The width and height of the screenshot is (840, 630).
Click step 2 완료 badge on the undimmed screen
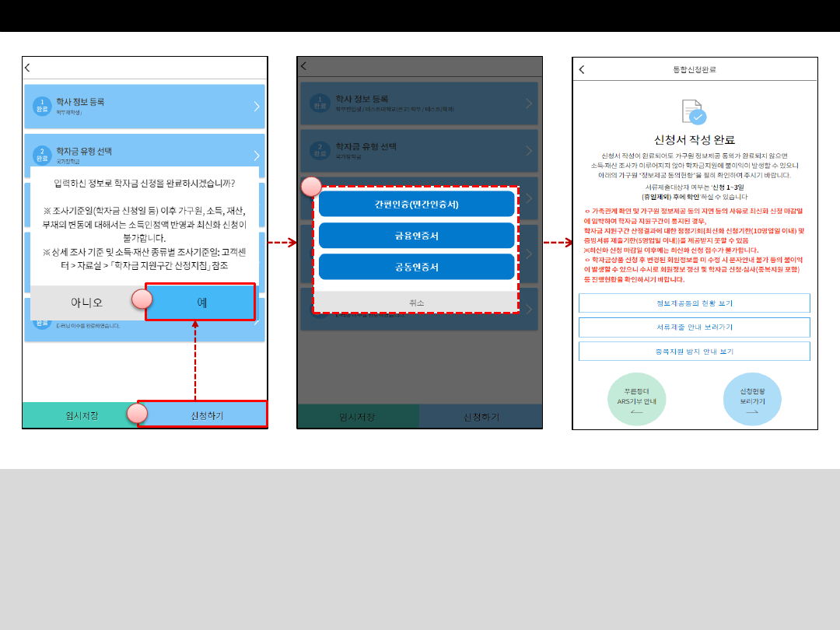(x=42, y=155)
